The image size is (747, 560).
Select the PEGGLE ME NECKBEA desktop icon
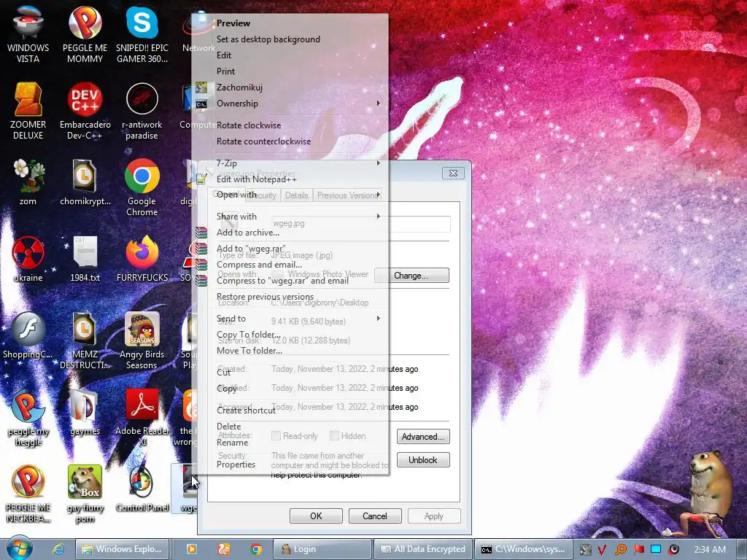tap(28, 494)
